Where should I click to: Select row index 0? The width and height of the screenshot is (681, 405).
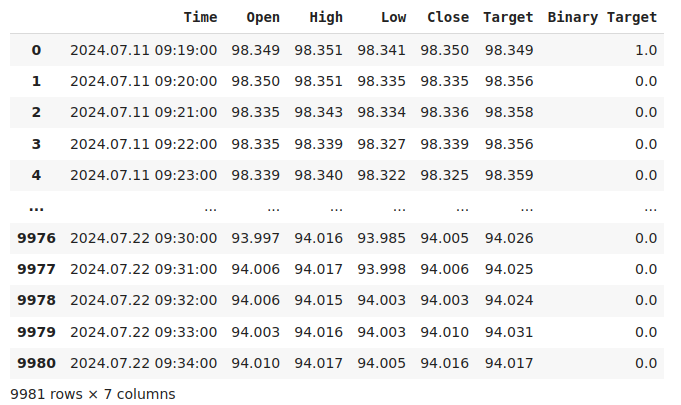tap(37, 50)
